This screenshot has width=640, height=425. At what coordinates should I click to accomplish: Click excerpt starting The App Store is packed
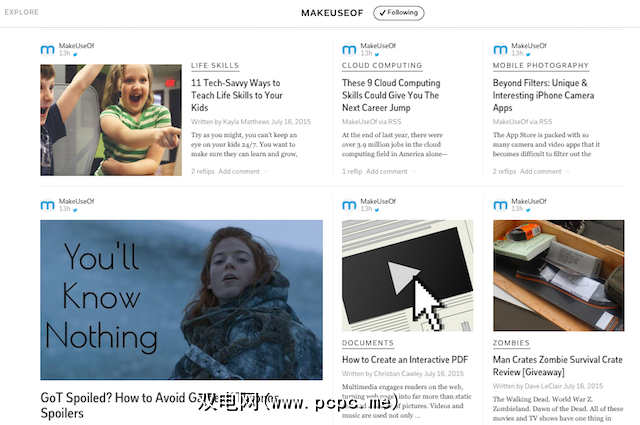546,145
